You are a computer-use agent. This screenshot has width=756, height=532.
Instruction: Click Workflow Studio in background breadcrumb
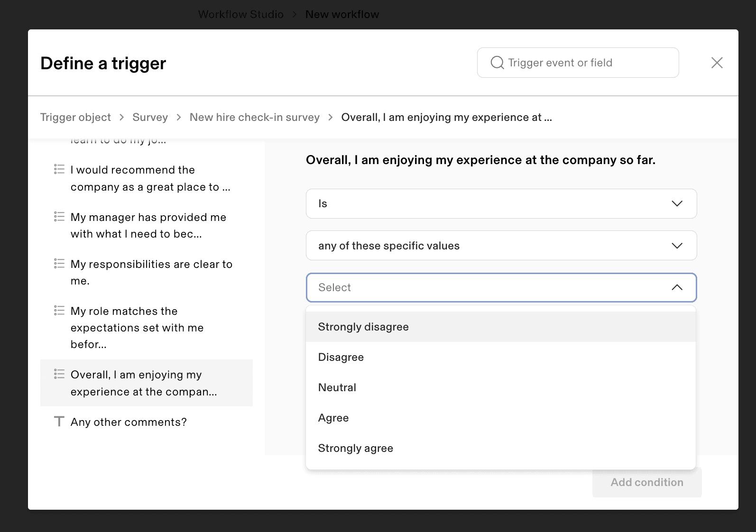pyautogui.click(x=241, y=14)
